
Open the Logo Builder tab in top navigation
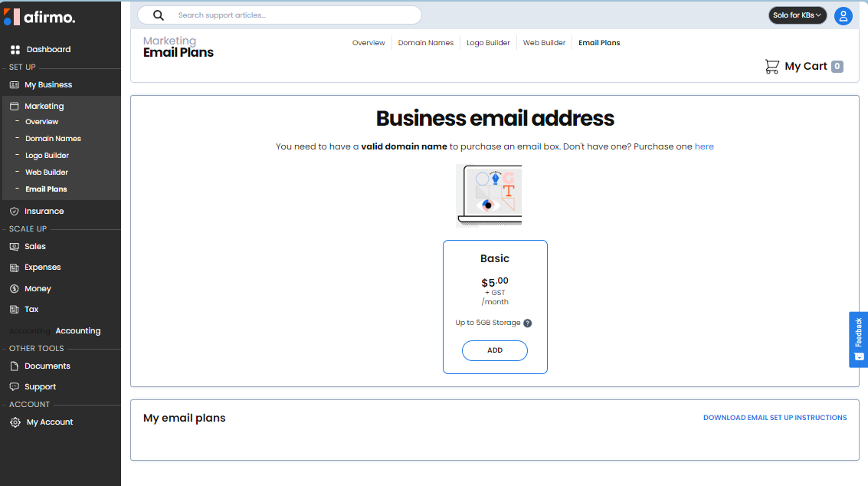[x=488, y=43]
